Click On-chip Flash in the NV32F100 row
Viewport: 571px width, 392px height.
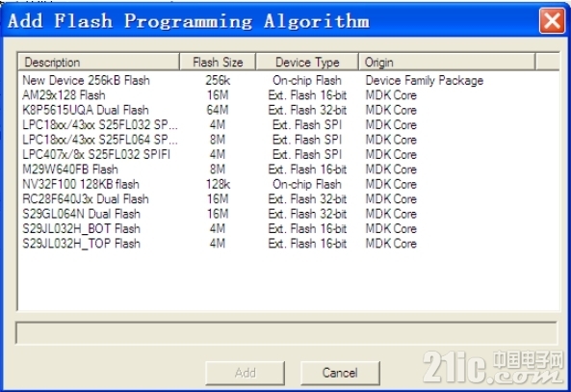click(307, 184)
